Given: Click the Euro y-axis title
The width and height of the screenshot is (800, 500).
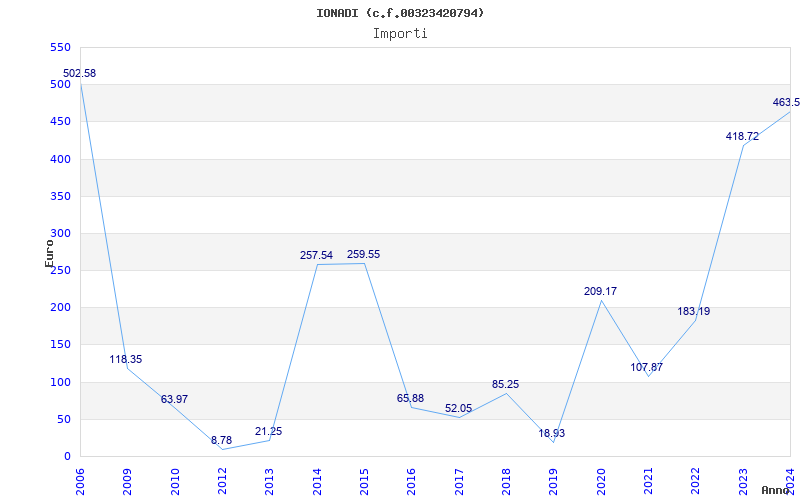Looking at the screenshot, I should click(x=49, y=253).
